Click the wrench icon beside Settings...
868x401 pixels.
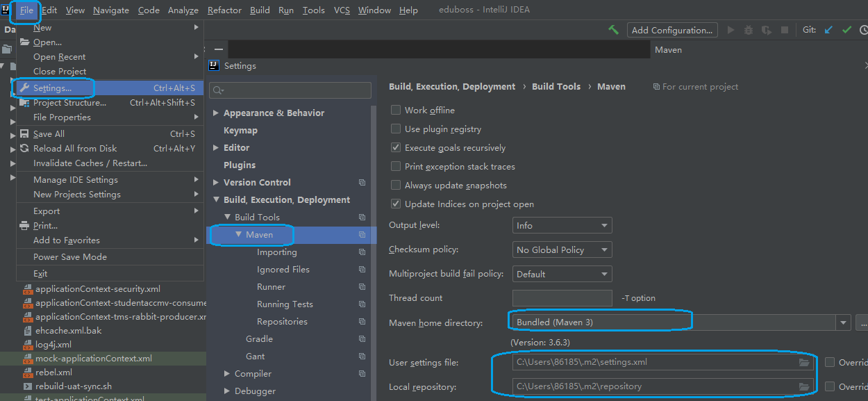(x=25, y=88)
